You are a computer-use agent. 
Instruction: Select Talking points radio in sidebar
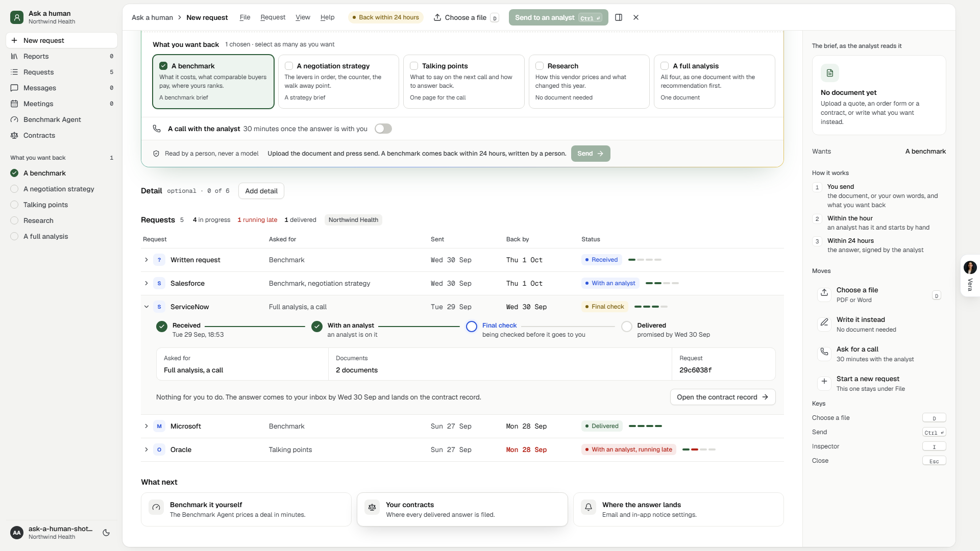[14, 205]
